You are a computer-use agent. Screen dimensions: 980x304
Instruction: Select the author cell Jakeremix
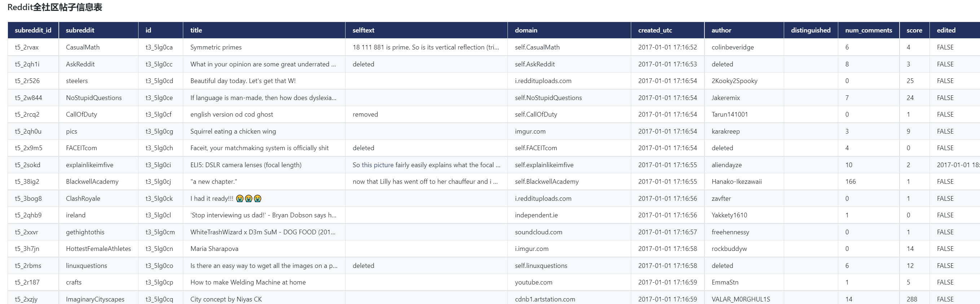coord(744,97)
